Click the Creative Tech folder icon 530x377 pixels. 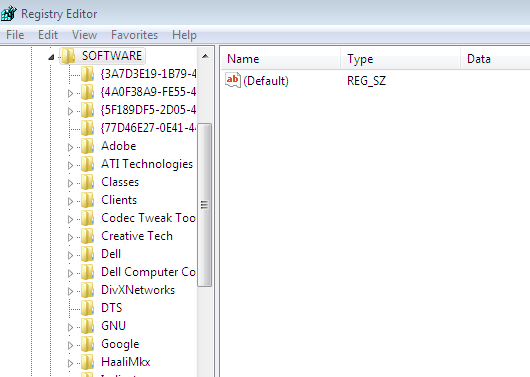click(88, 236)
